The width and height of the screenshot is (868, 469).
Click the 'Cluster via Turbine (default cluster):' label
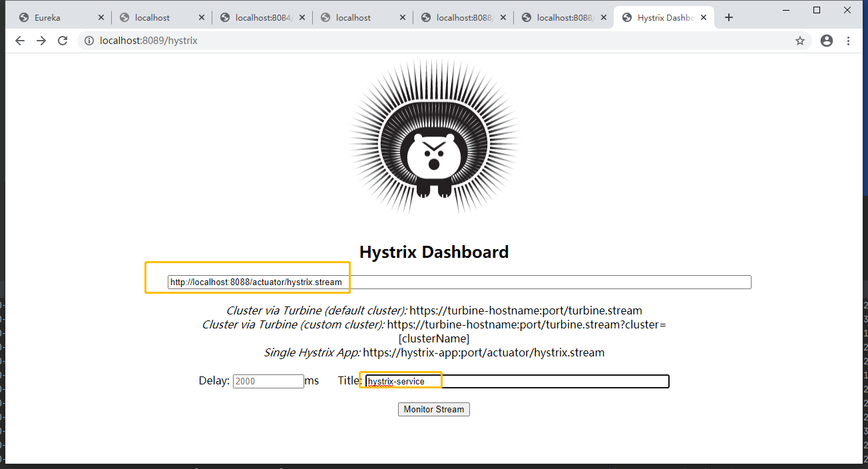316,310
